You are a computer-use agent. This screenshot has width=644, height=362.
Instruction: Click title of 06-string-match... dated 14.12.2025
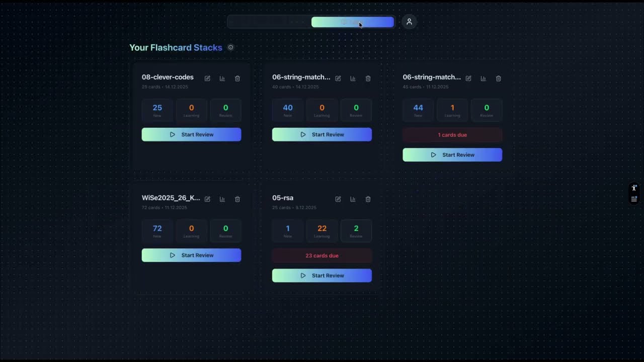(301, 77)
